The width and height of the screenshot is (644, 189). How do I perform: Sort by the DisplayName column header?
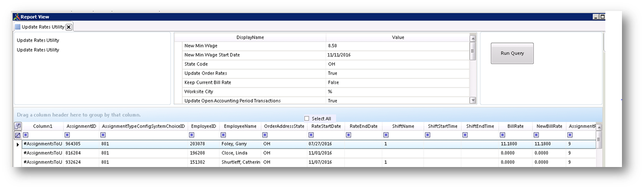tap(250, 37)
